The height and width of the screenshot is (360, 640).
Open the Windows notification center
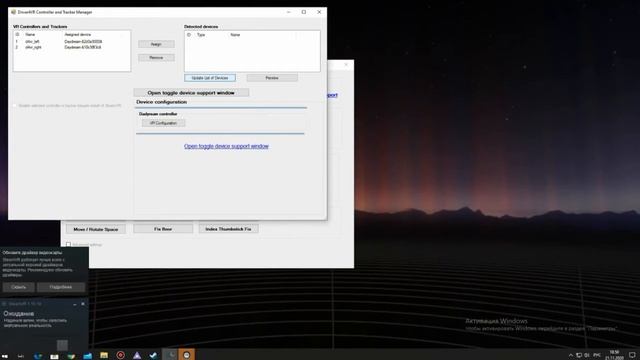[x=632, y=356]
